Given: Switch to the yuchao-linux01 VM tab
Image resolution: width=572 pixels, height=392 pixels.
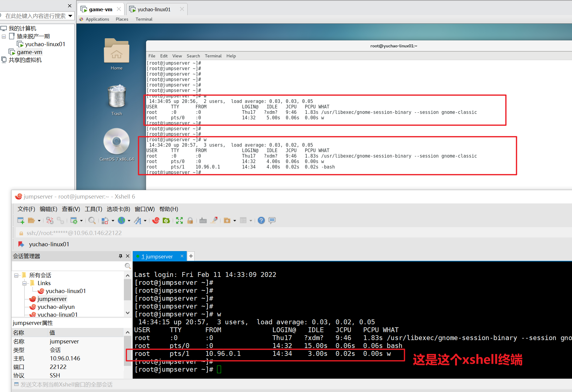Looking at the screenshot, I should (154, 9).
